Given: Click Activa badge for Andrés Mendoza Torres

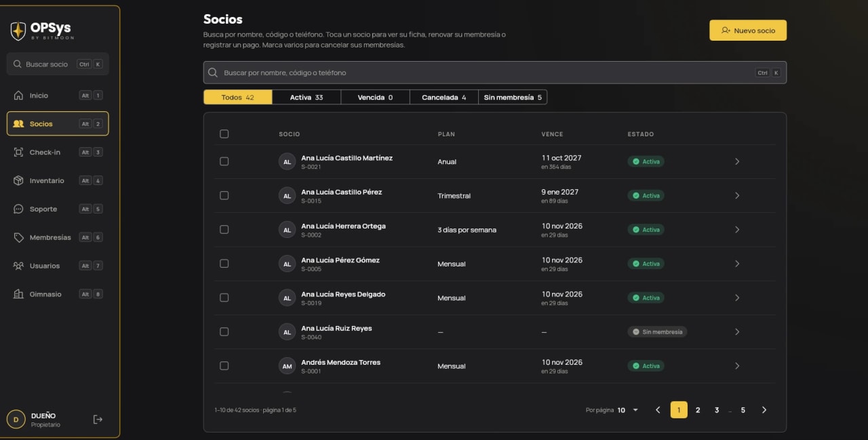Looking at the screenshot, I should click(646, 365).
